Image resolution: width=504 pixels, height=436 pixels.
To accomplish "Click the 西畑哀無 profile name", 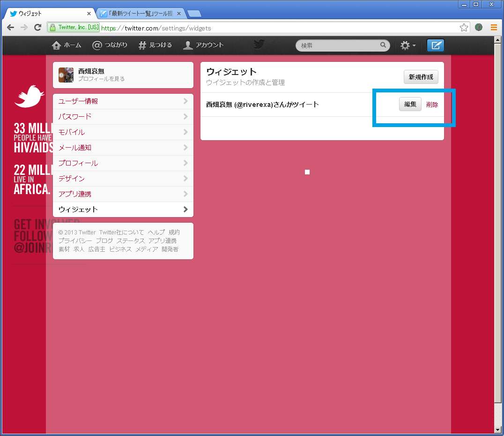I will [x=91, y=71].
